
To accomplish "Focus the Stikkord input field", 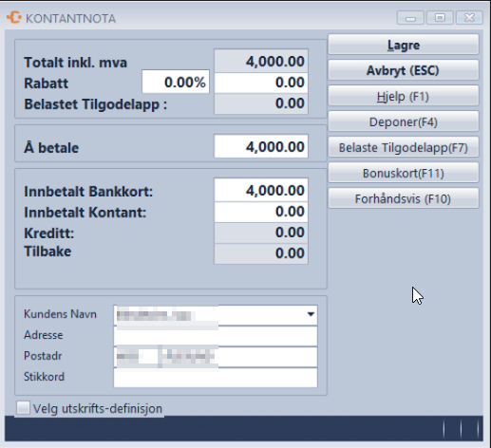I will (216, 378).
